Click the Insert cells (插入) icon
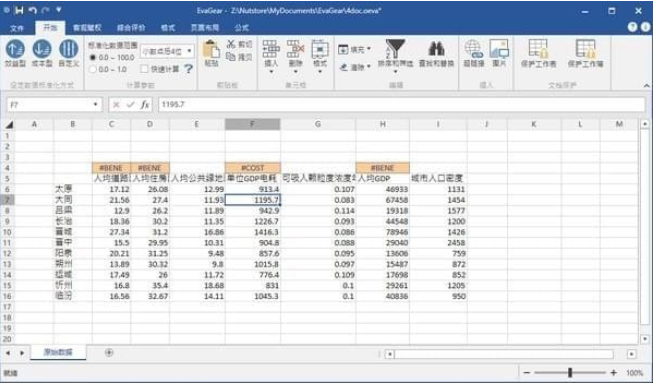This screenshot has width=653, height=383. [x=271, y=49]
